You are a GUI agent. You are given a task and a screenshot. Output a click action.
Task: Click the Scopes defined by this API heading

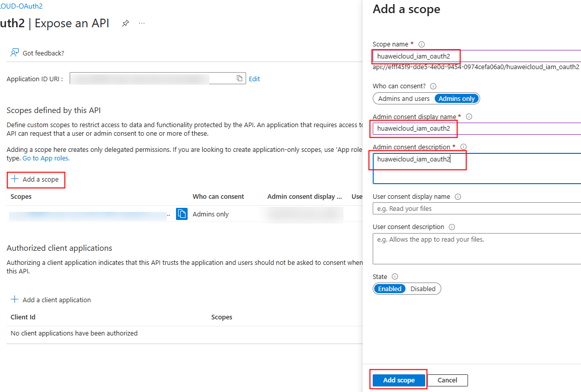[53, 110]
